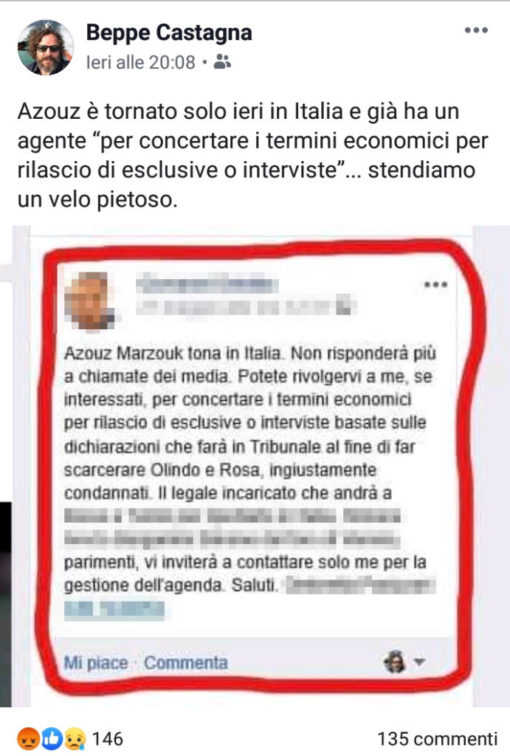View the thumbs-up like reaction icon

coord(52,739)
